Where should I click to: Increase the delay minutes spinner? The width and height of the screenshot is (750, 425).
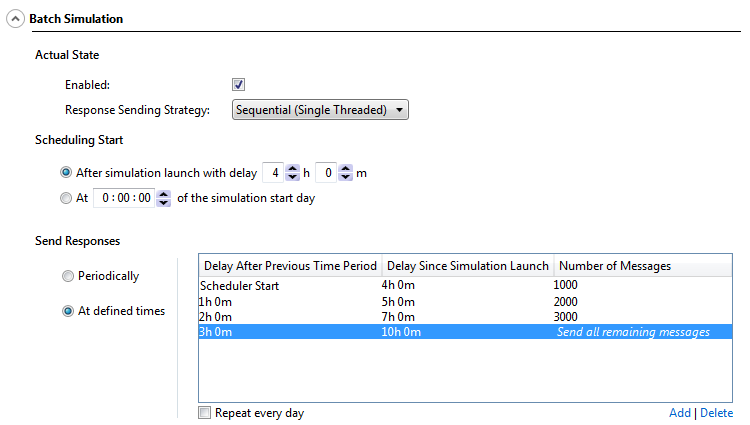(x=346, y=168)
